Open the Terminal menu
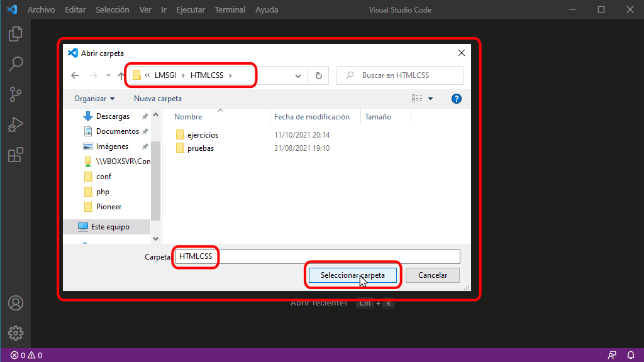Screen dimensions: 644x362 tap(230, 9)
